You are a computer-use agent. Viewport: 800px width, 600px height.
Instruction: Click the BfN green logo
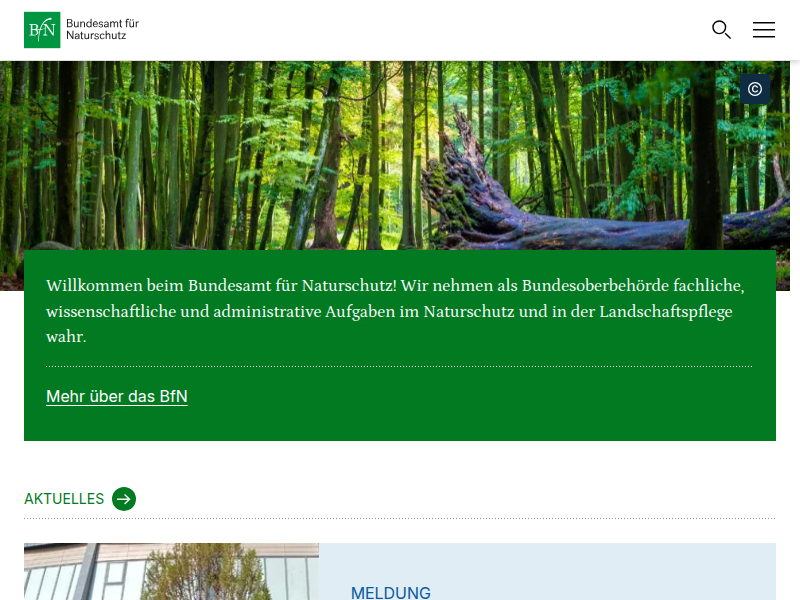[x=42, y=30]
